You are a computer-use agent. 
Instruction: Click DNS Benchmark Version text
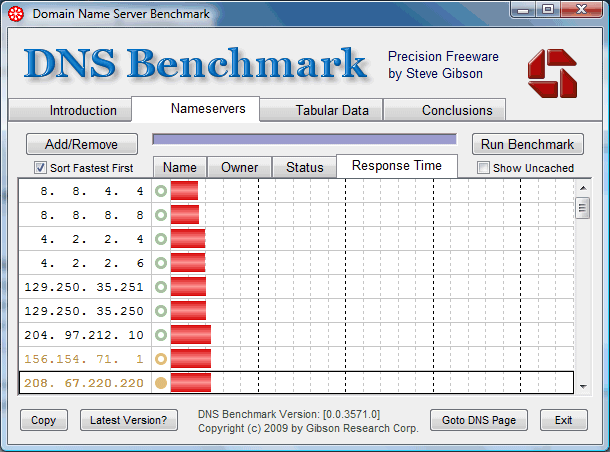point(289,414)
